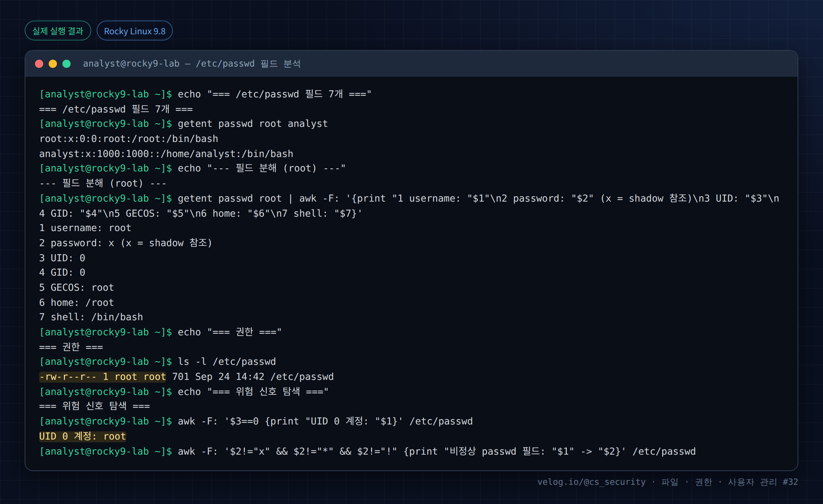Screen dimensions: 823x504
Task: Click the output line '4 GID: 0'
Action: tap(62, 273)
